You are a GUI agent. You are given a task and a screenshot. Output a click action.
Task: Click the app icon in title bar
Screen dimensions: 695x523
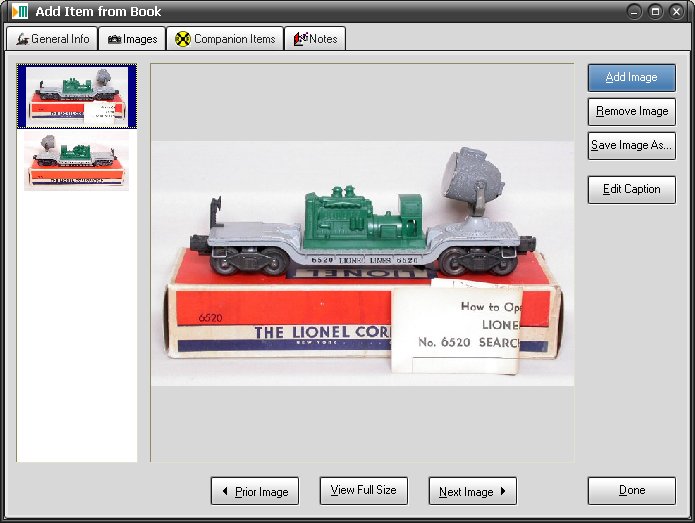pos(20,11)
